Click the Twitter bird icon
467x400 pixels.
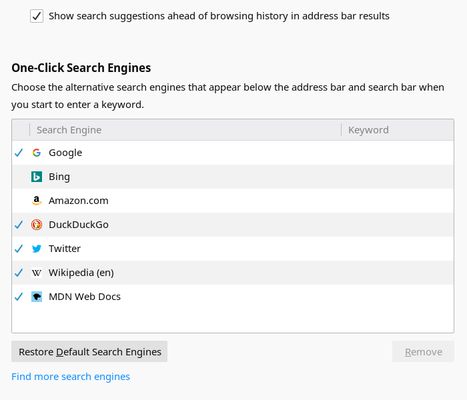tap(36, 249)
